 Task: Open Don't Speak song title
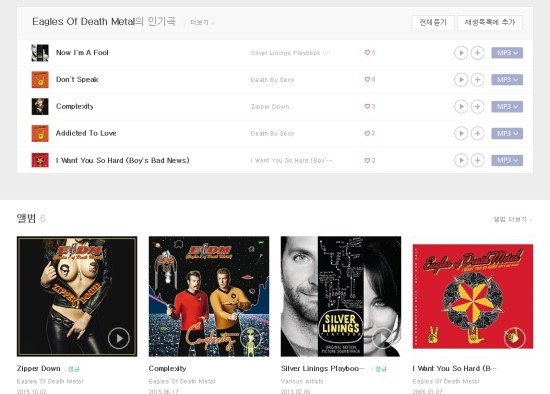[x=77, y=79]
